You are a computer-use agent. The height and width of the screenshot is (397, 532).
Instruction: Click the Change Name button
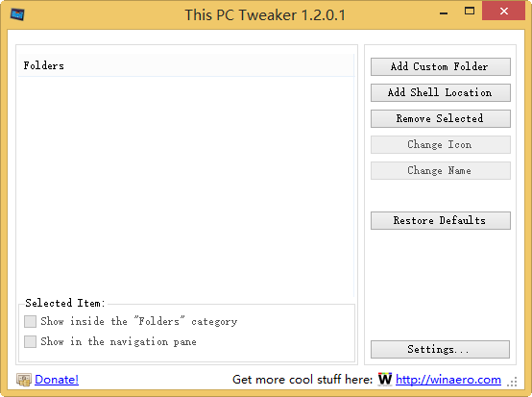pyautogui.click(x=441, y=170)
